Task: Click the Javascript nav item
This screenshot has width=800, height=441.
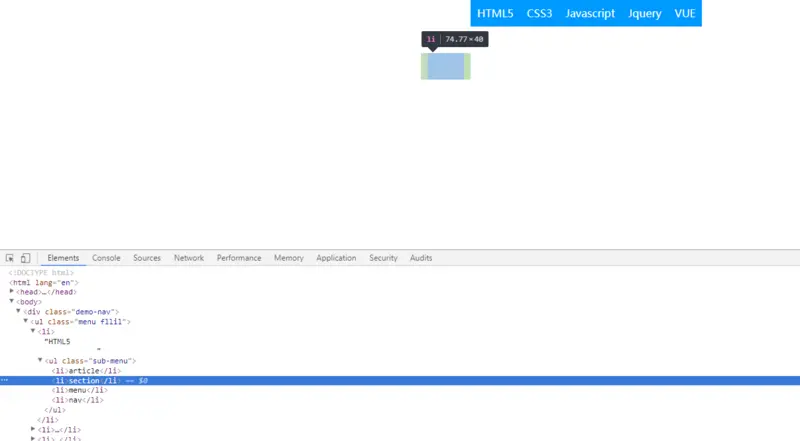Action: pos(590,13)
